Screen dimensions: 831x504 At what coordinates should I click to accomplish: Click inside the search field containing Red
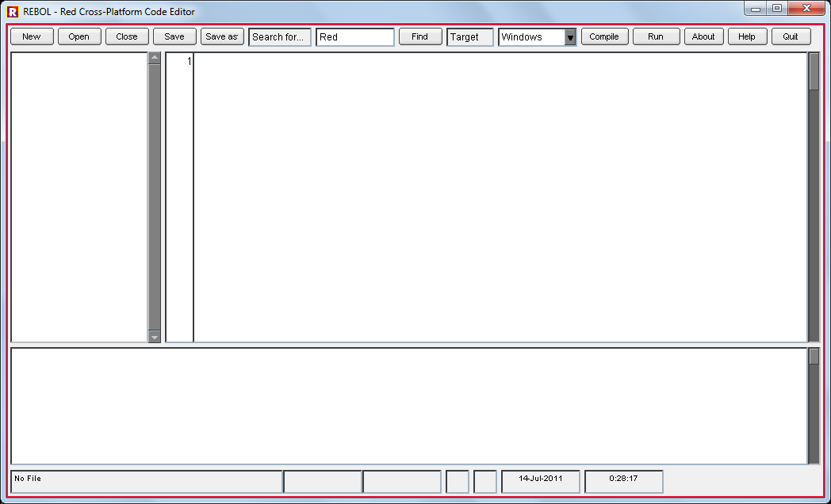coord(354,36)
